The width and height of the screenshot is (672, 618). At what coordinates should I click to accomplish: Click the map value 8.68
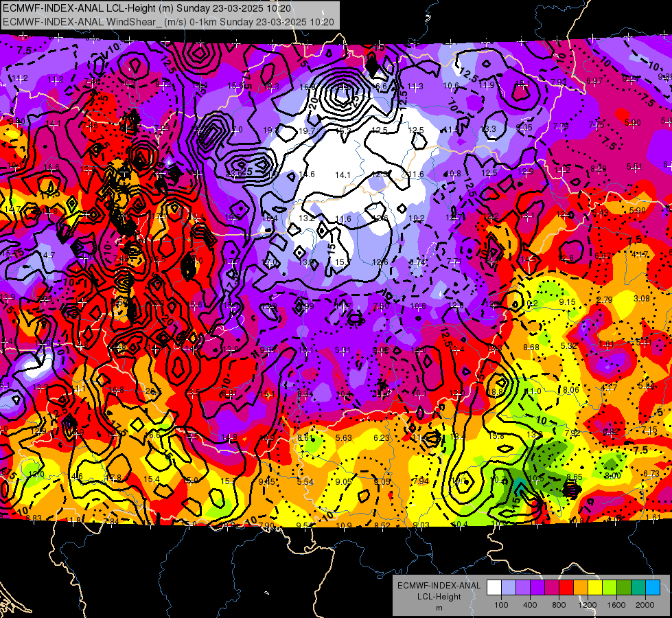point(531,347)
